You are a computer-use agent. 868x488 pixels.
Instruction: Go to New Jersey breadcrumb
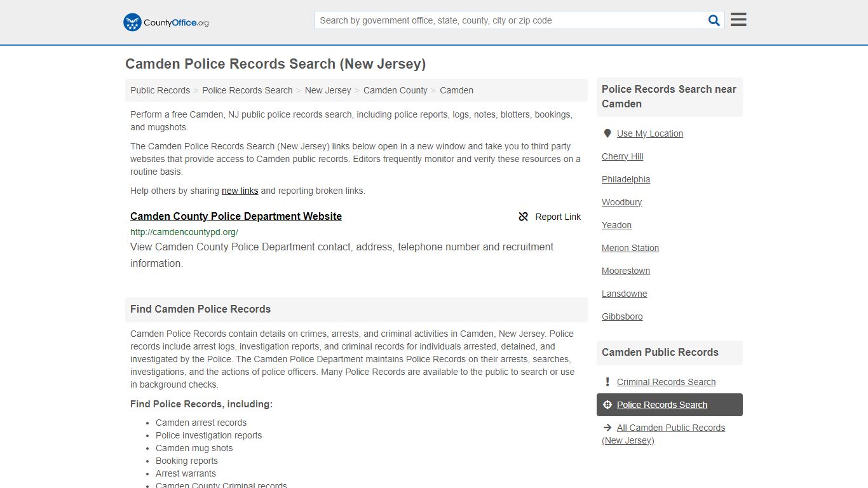(328, 90)
